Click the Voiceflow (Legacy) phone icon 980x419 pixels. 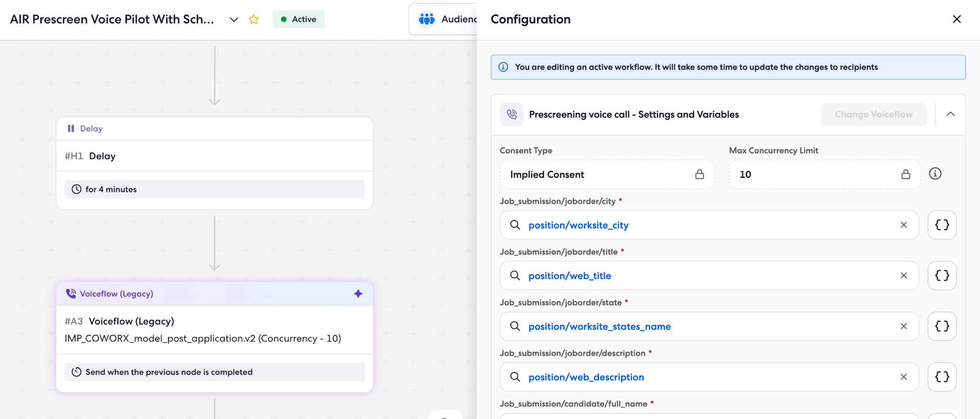71,294
